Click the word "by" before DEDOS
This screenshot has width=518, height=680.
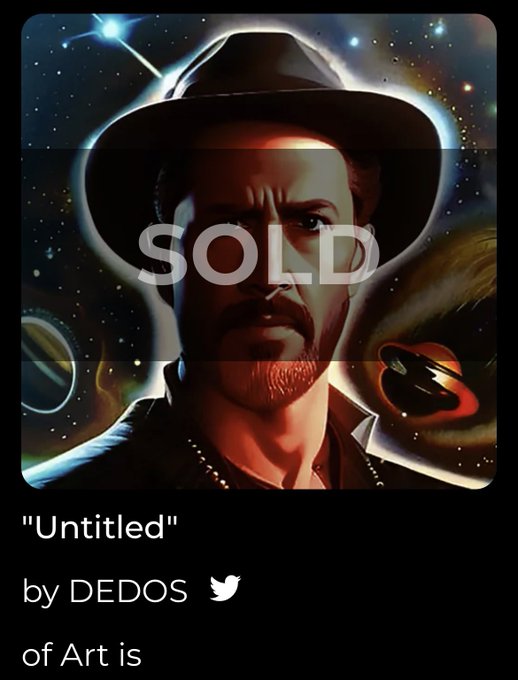click(x=40, y=592)
